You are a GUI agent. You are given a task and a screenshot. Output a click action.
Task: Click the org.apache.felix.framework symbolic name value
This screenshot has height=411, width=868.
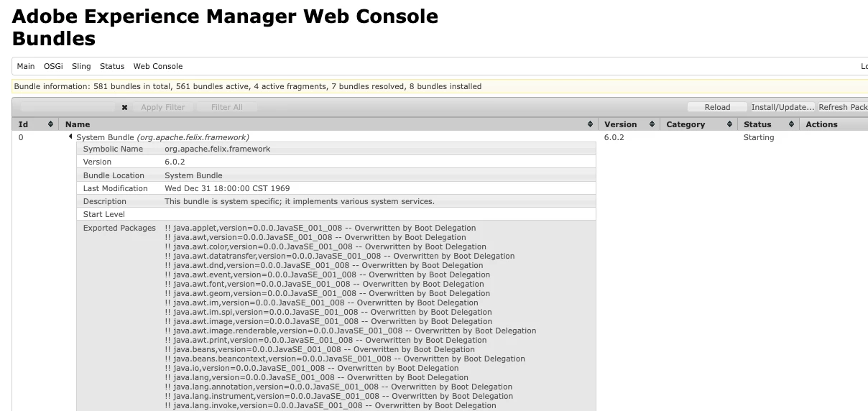217,149
